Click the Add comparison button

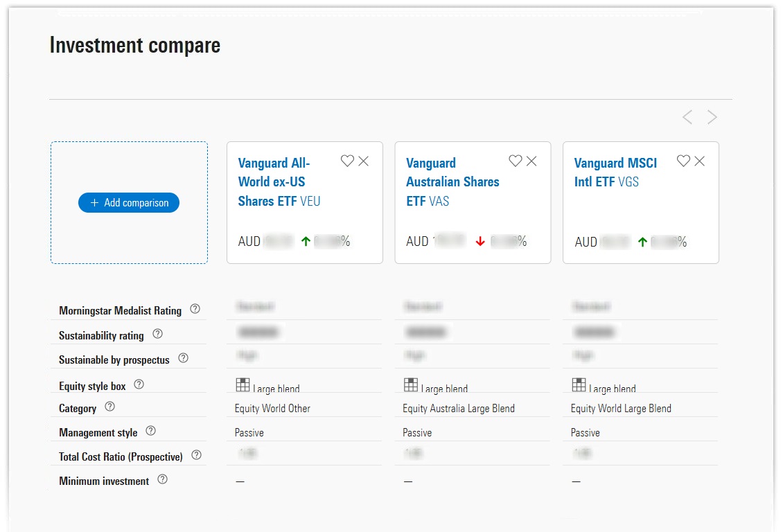(x=129, y=203)
